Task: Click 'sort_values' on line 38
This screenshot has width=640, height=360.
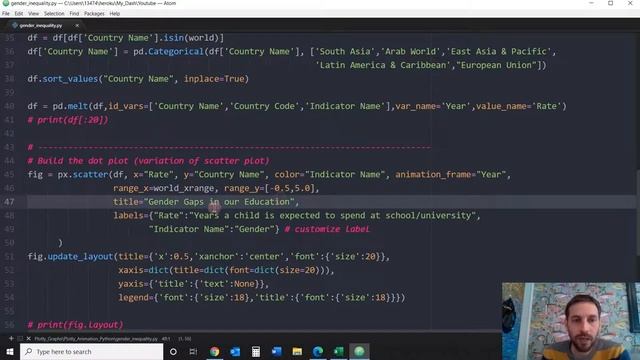Action: [70, 79]
